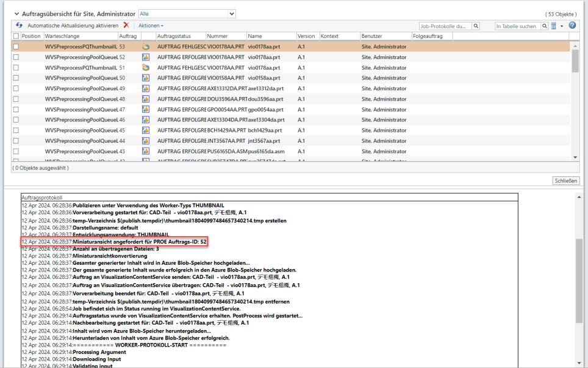Click the log pane scrollbar down arrow
Image resolution: width=588 pixels, height=368 pixels.
coord(579,363)
